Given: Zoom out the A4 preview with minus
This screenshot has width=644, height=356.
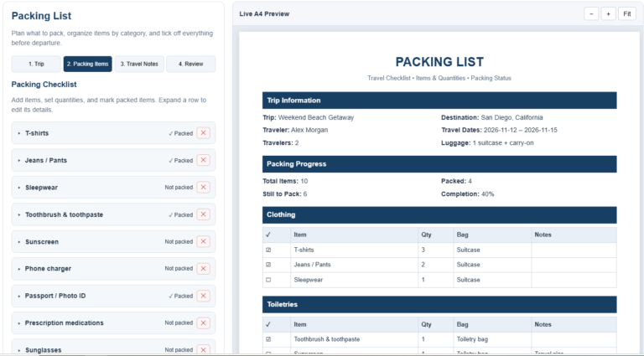Looking at the screenshot, I should click(x=591, y=13).
